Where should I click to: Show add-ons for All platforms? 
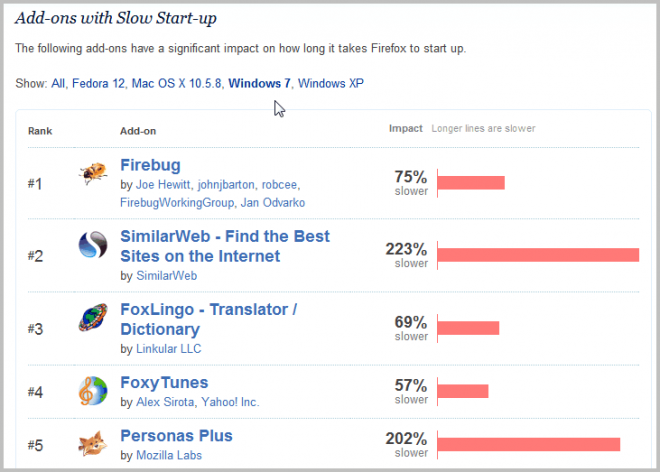[x=58, y=83]
